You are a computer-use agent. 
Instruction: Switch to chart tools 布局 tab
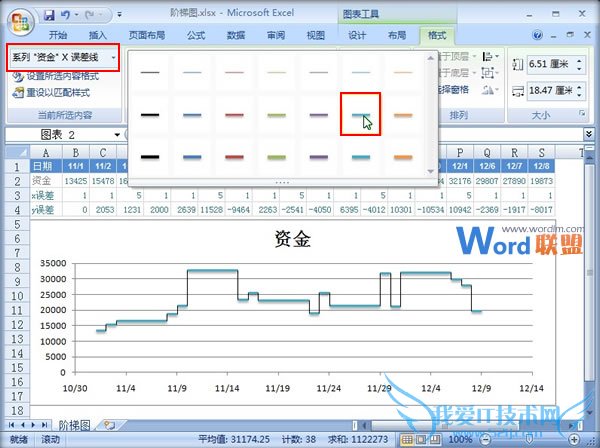coord(397,35)
